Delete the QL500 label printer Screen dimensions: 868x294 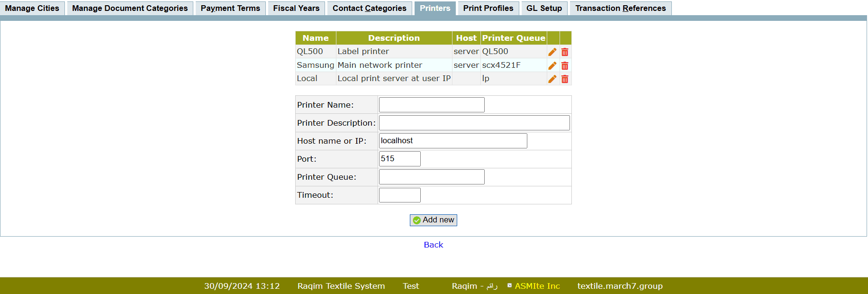click(x=565, y=52)
